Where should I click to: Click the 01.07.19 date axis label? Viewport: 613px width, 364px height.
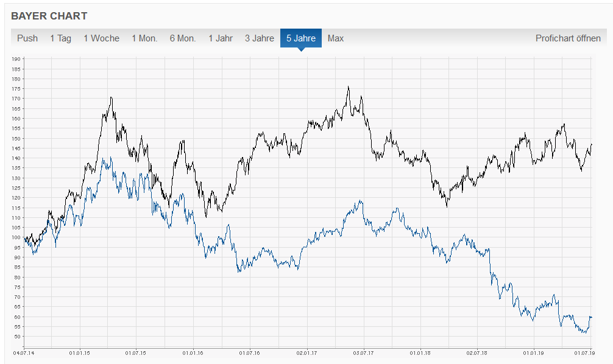point(584,353)
